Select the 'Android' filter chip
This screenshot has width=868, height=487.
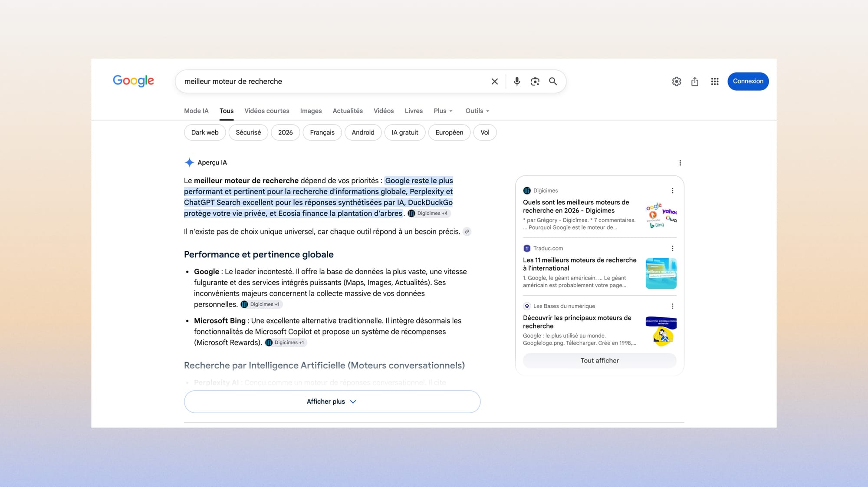click(363, 132)
